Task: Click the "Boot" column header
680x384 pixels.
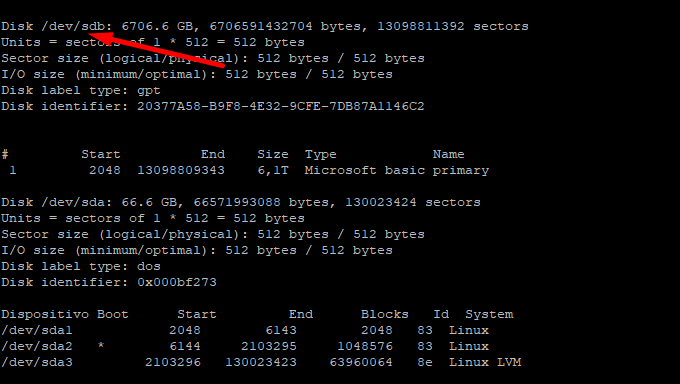Action: point(113,315)
